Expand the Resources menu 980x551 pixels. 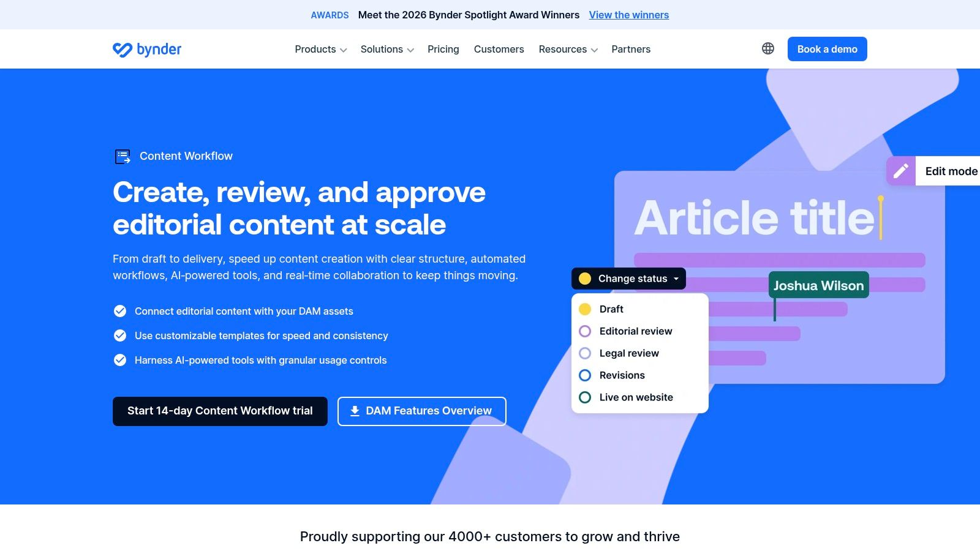tap(568, 49)
